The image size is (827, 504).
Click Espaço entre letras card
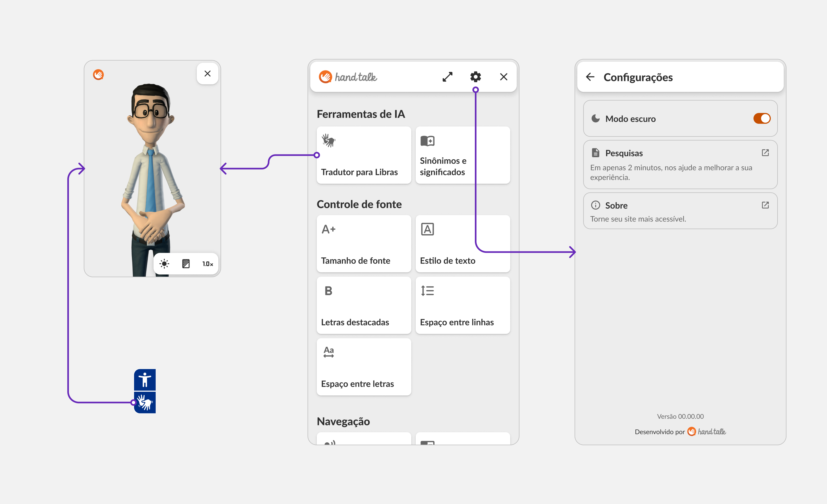[x=364, y=367]
